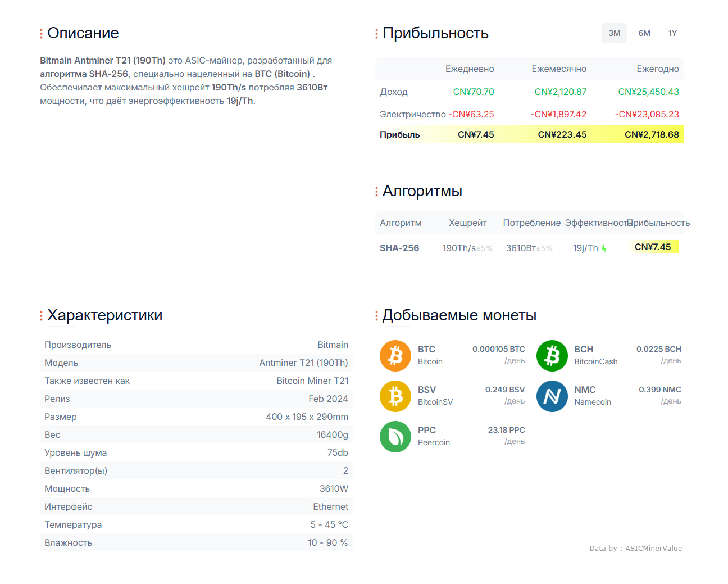
Task: Select noise level value 75db
Action: (x=338, y=452)
